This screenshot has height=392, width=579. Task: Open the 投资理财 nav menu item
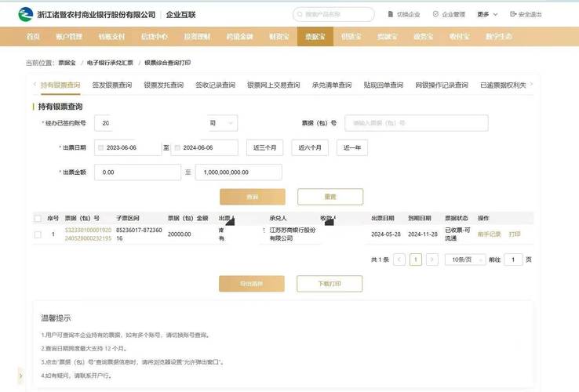click(197, 36)
